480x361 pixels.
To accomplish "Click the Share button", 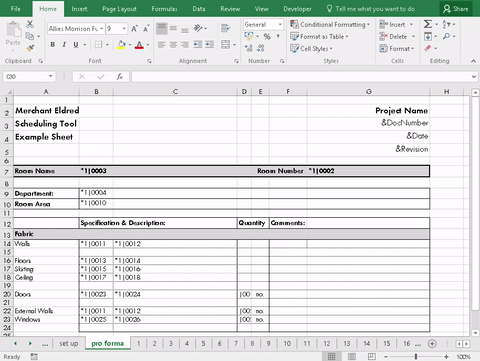I will [x=456, y=9].
